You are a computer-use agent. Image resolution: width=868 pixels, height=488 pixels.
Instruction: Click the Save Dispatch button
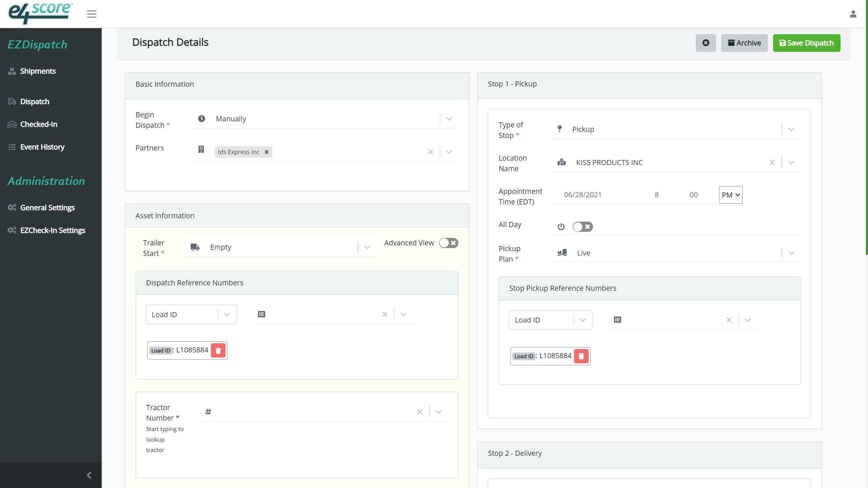806,43
